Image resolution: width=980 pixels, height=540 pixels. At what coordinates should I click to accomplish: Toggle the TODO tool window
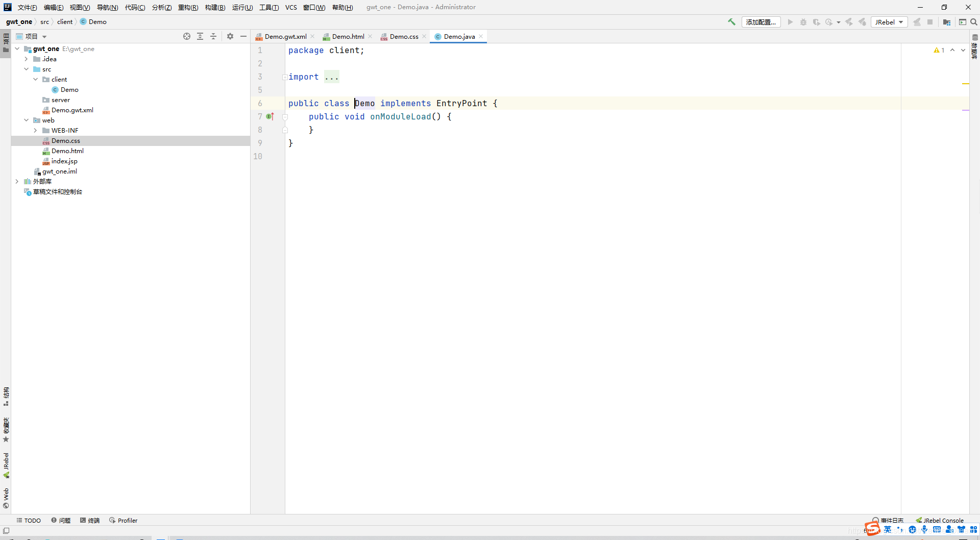click(29, 521)
